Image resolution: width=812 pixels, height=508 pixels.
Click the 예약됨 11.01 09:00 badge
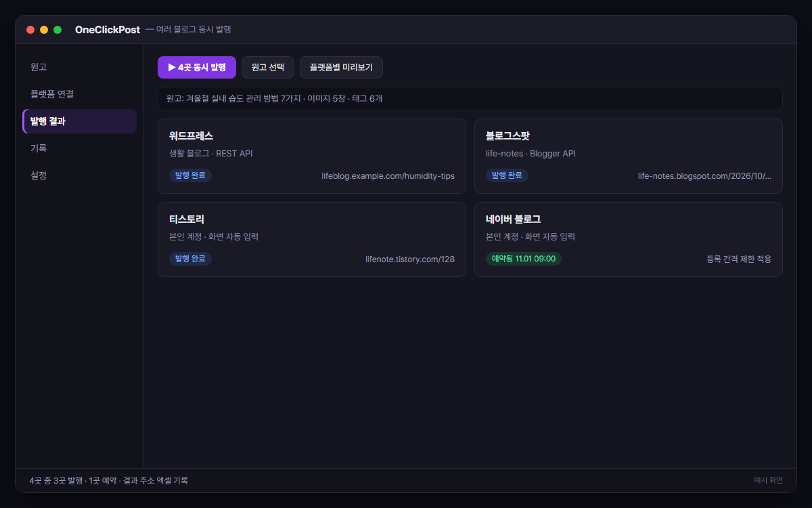(524, 259)
